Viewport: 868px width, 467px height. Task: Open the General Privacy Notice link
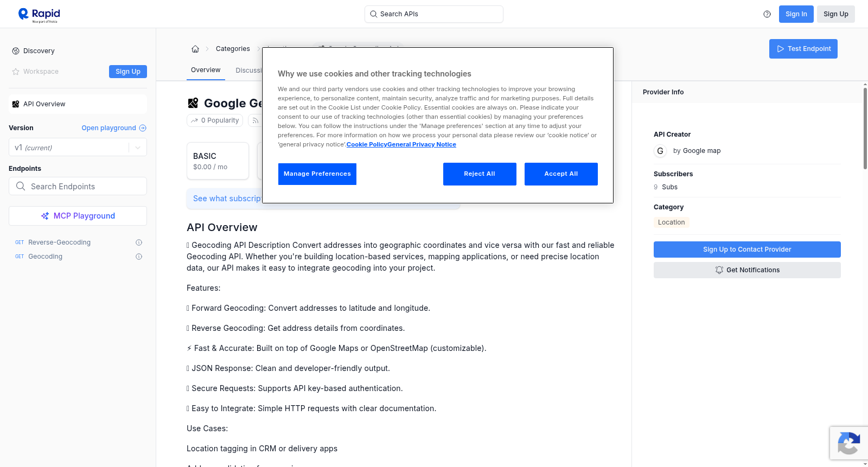coord(422,144)
